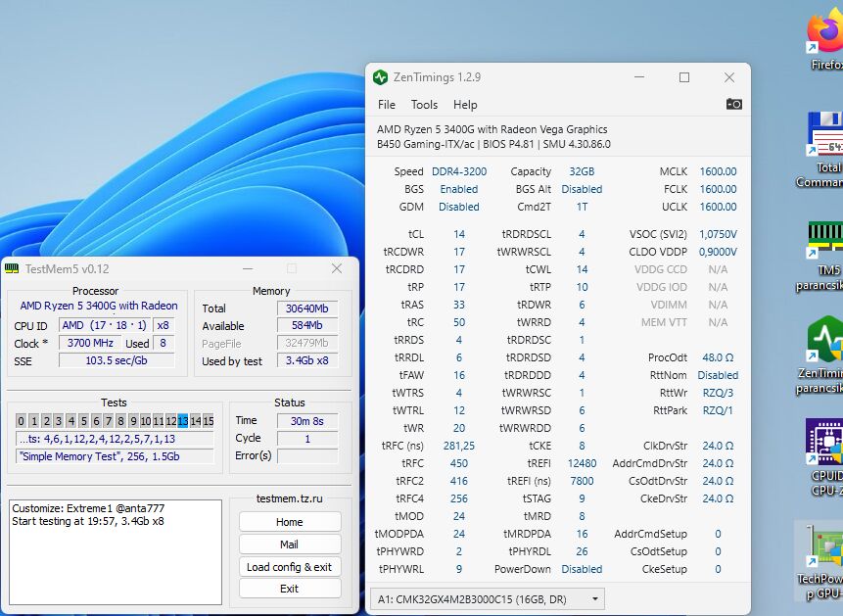Click the FCLK value 1600.00
This screenshot has width=843, height=616.
click(x=718, y=189)
